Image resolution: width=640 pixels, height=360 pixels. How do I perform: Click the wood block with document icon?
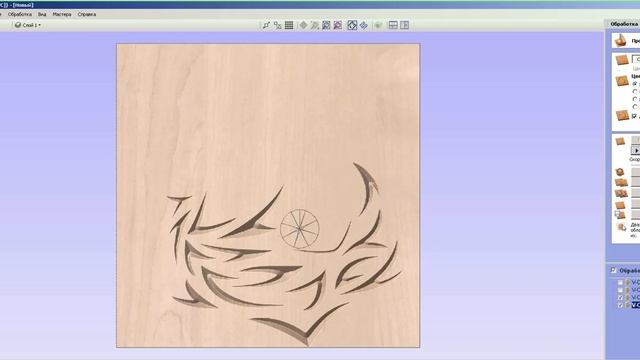coord(620,214)
